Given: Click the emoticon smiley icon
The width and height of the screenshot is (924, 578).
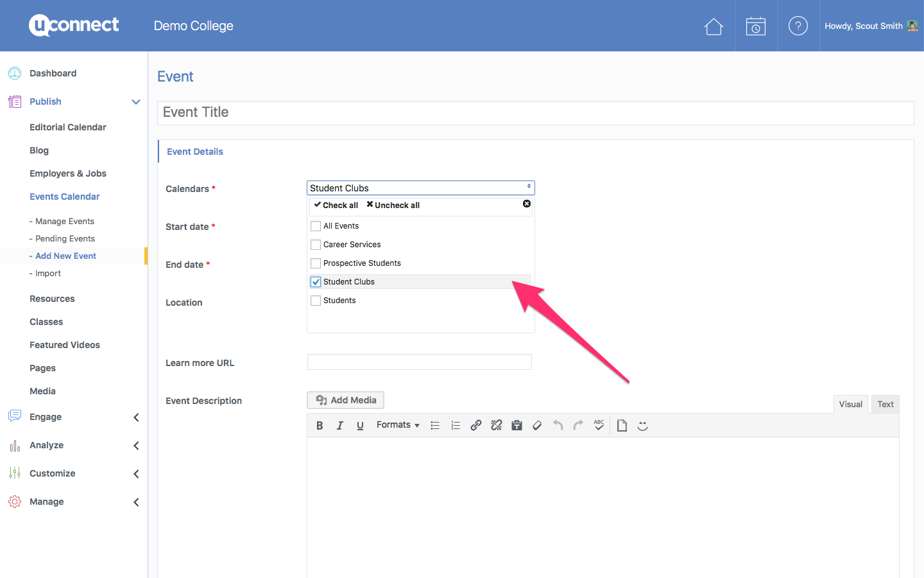Looking at the screenshot, I should 642,426.
